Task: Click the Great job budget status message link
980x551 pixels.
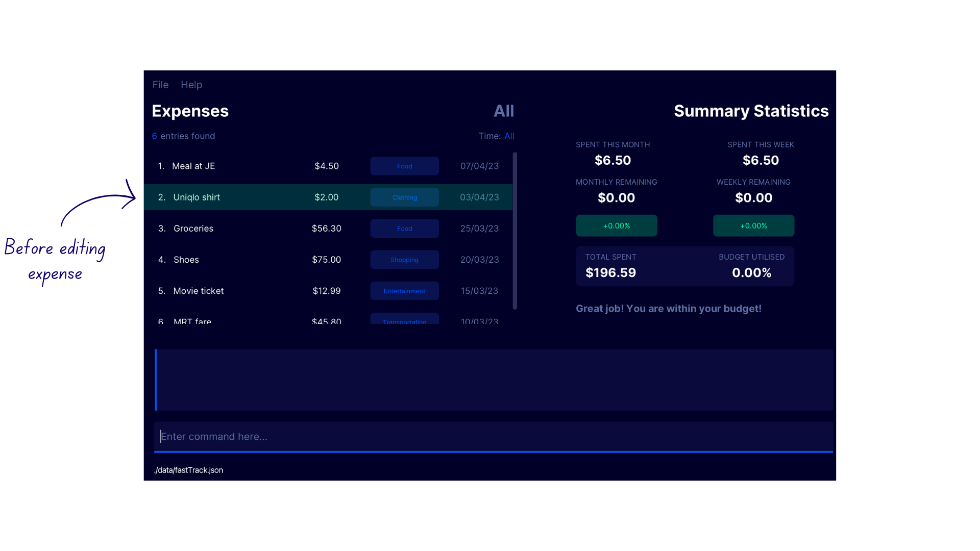Action: 668,308
